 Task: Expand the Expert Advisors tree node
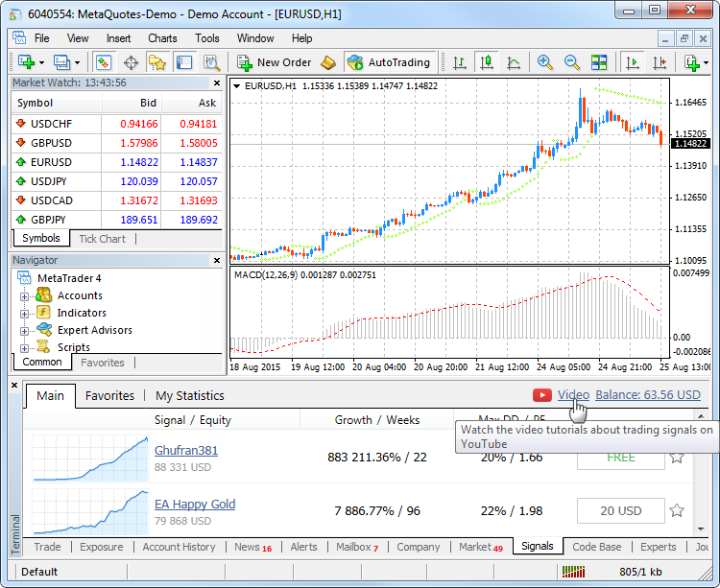point(25,330)
